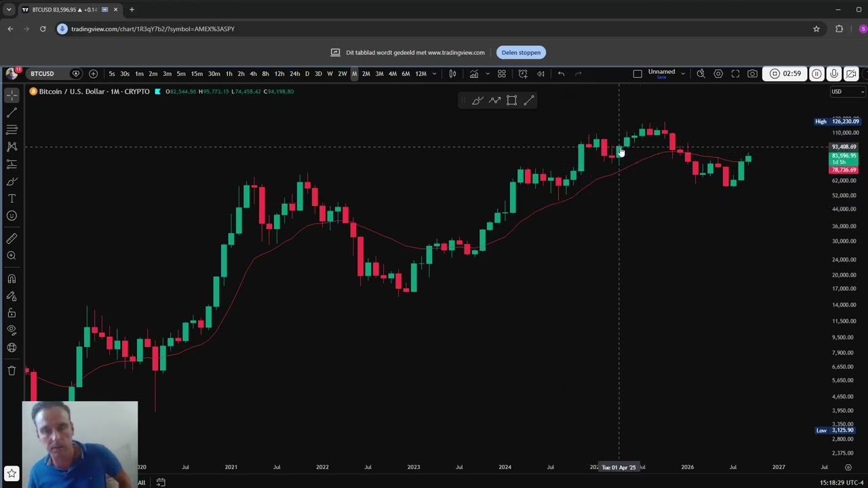Screen dimensions: 868x488
Task: Open the emoji and icons tool
Action: point(12,216)
